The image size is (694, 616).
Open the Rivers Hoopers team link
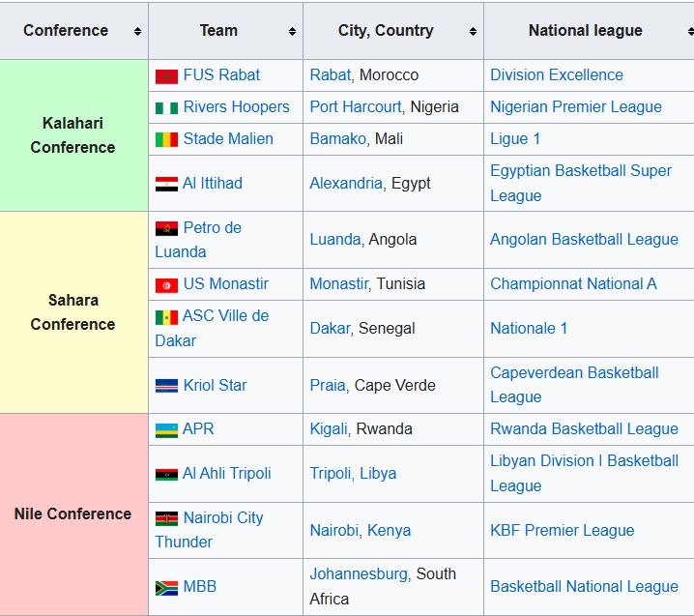point(236,106)
